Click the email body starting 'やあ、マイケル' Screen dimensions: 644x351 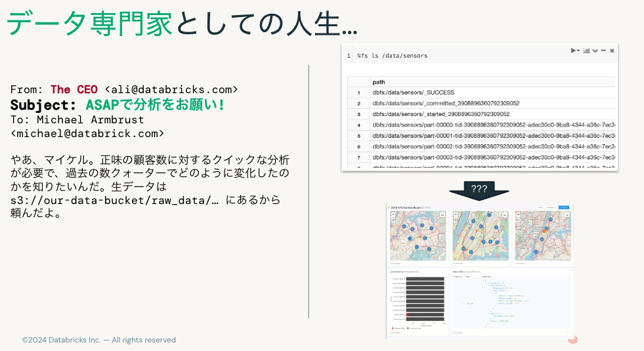(150, 186)
